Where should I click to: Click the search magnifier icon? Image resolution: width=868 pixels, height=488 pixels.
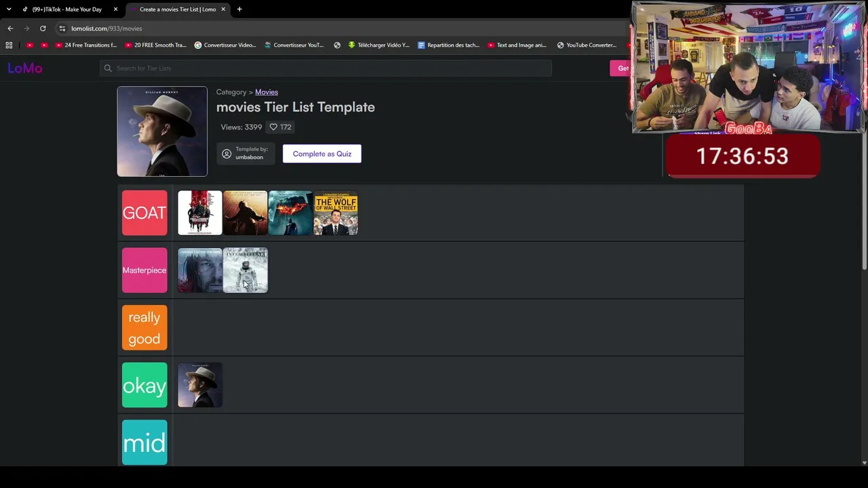click(108, 68)
